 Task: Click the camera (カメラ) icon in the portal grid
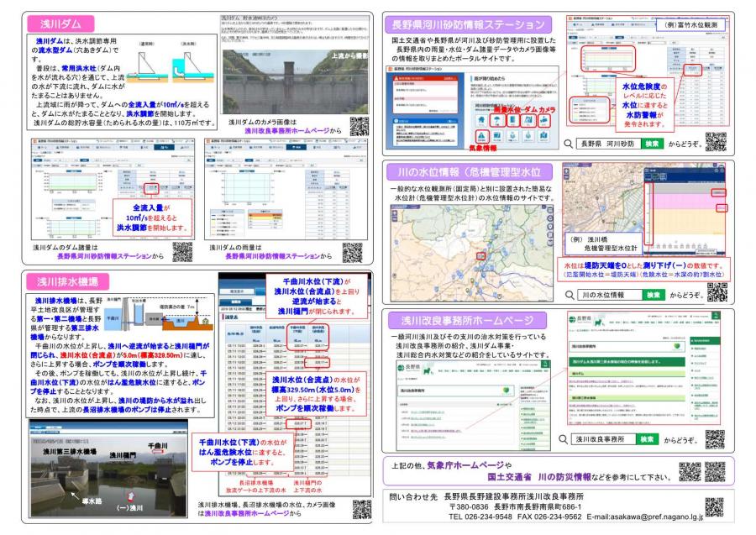click(x=544, y=120)
